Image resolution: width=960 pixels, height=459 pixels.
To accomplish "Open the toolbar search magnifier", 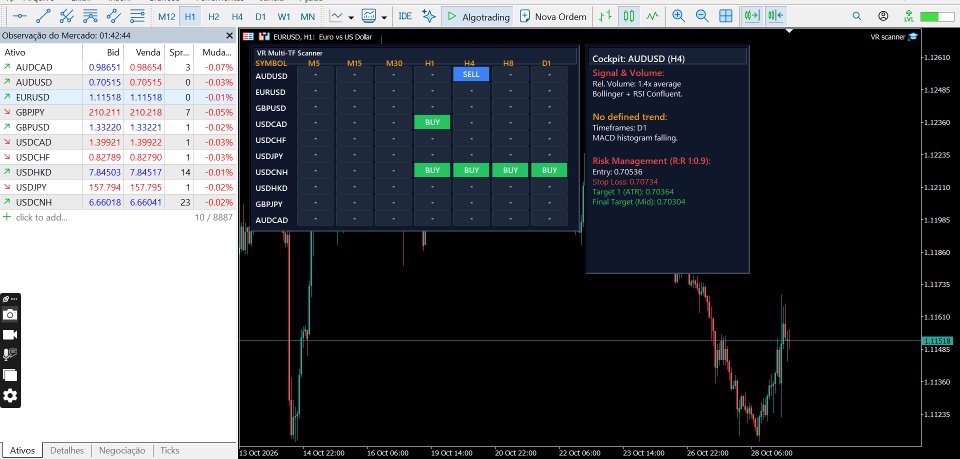I will pyautogui.click(x=857, y=17).
